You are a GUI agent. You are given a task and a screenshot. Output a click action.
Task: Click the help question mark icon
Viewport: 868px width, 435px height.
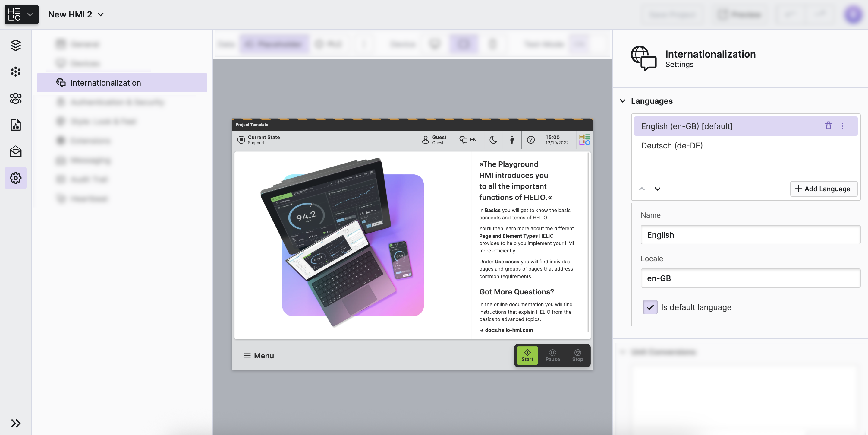coord(530,140)
